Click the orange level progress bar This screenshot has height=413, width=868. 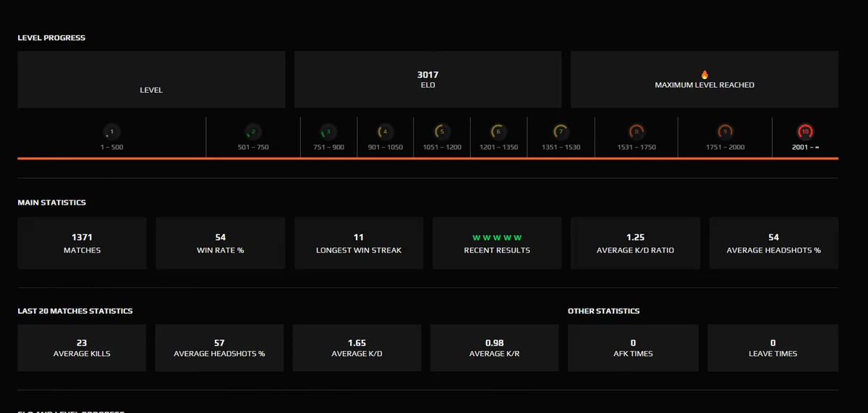click(428, 158)
